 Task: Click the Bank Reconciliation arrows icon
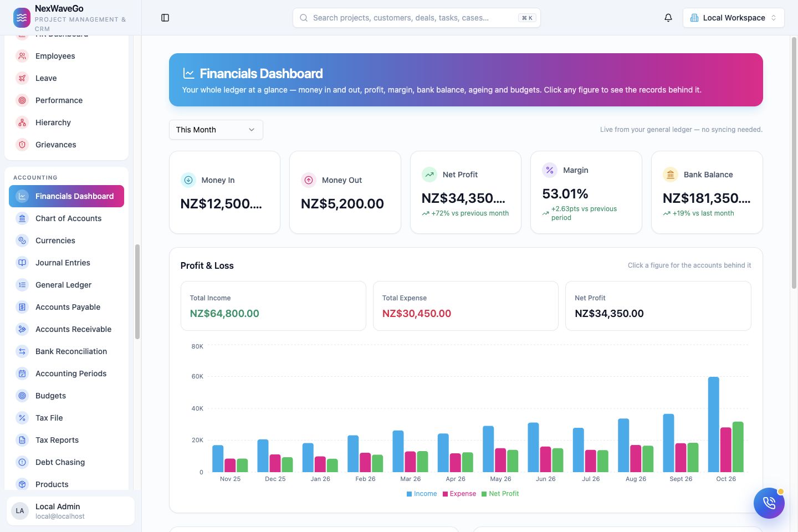[x=22, y=351]
